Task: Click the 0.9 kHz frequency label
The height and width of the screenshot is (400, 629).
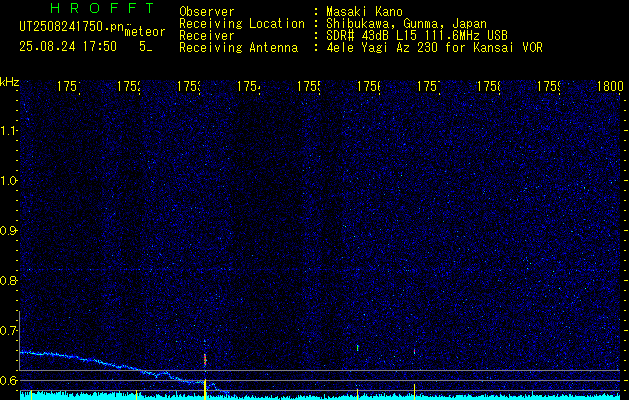Action: (x=8, y=230)
